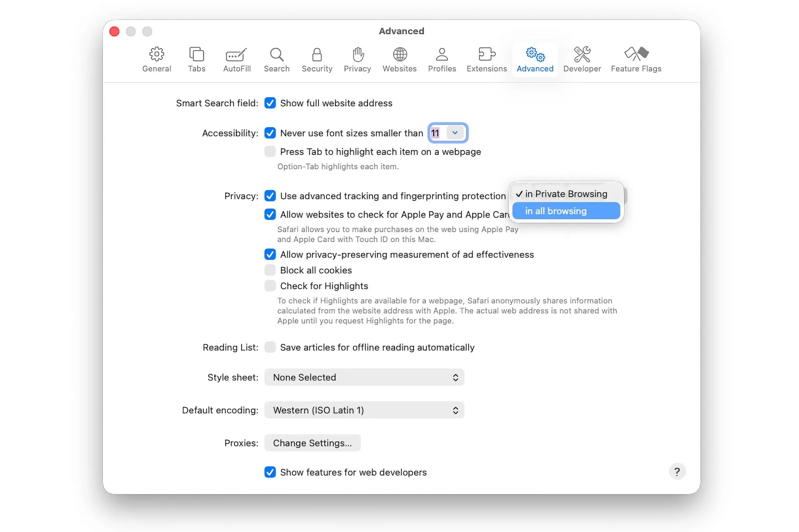Open the Extensions puzzle icon

(x=486, y=59)
